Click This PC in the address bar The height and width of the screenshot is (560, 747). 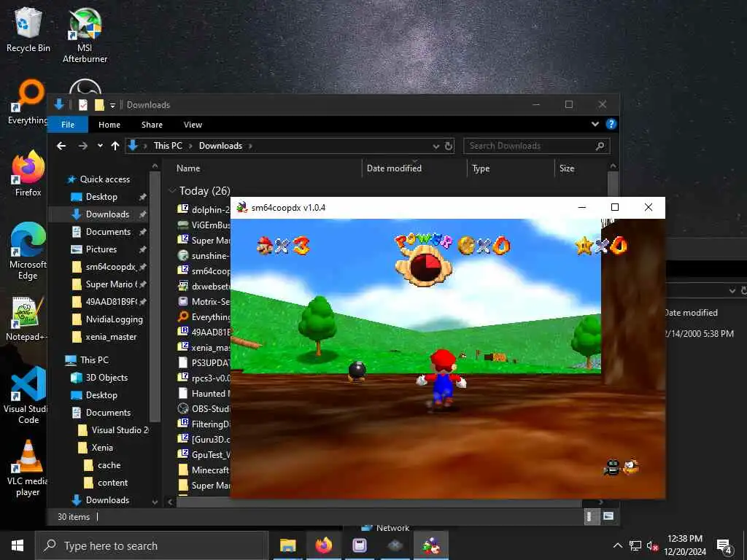pos(168,146)
